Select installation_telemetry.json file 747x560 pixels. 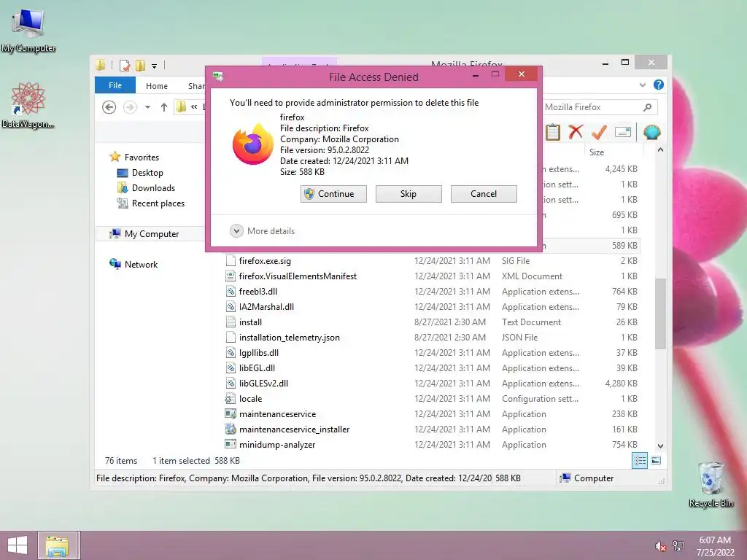click(432, 338)
